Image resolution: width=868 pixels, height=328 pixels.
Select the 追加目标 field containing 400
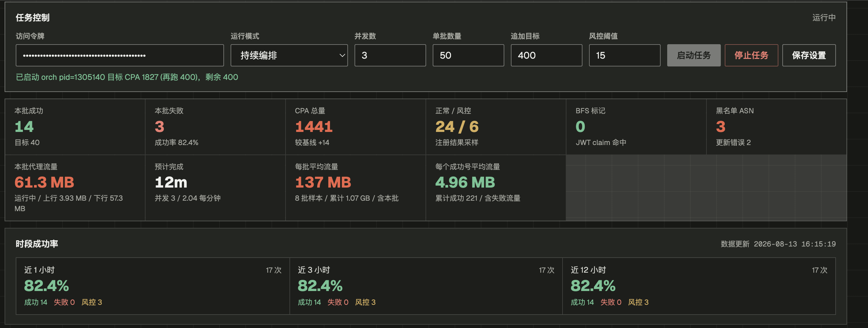pyautogui.click(x=546, y=55)
